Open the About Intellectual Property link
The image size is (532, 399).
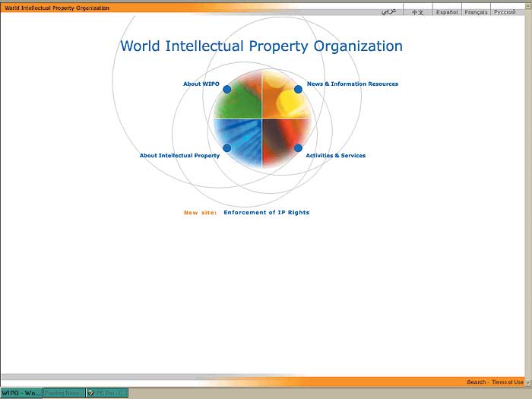pyautogui.click(x=179, y=155)
